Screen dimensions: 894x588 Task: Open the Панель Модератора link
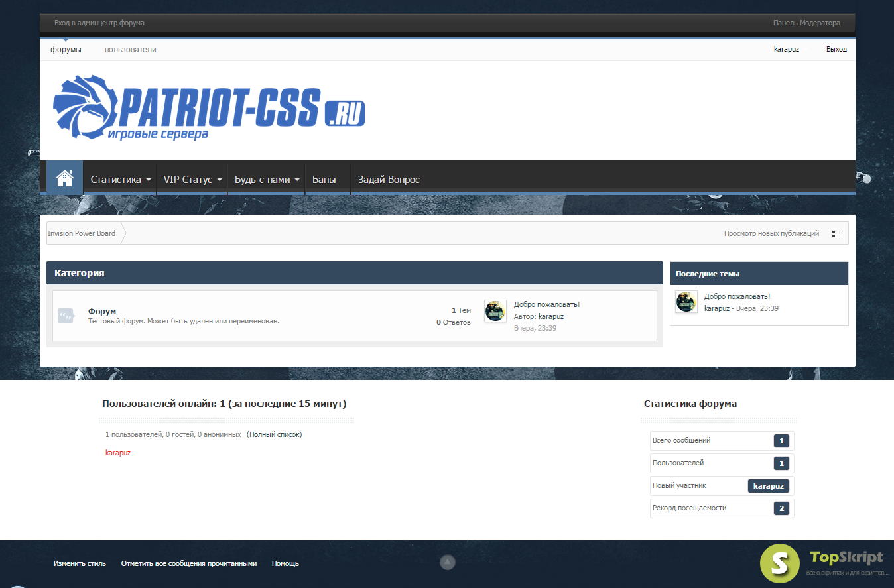806,23
